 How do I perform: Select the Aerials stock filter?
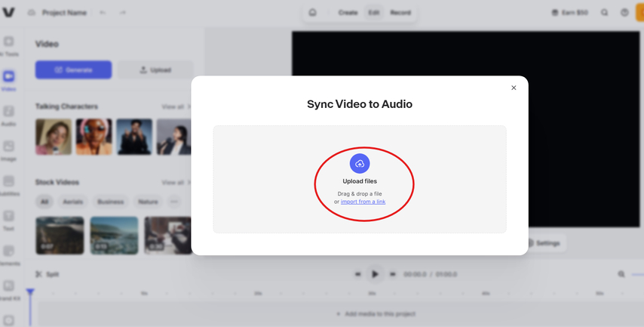pos(72,202)
